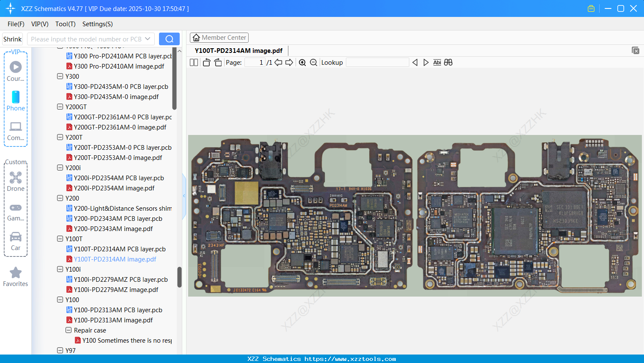Viewport: 644px width, 363px height.
Task: Click the search magnifier button
Action: click(x=169, y=39)
